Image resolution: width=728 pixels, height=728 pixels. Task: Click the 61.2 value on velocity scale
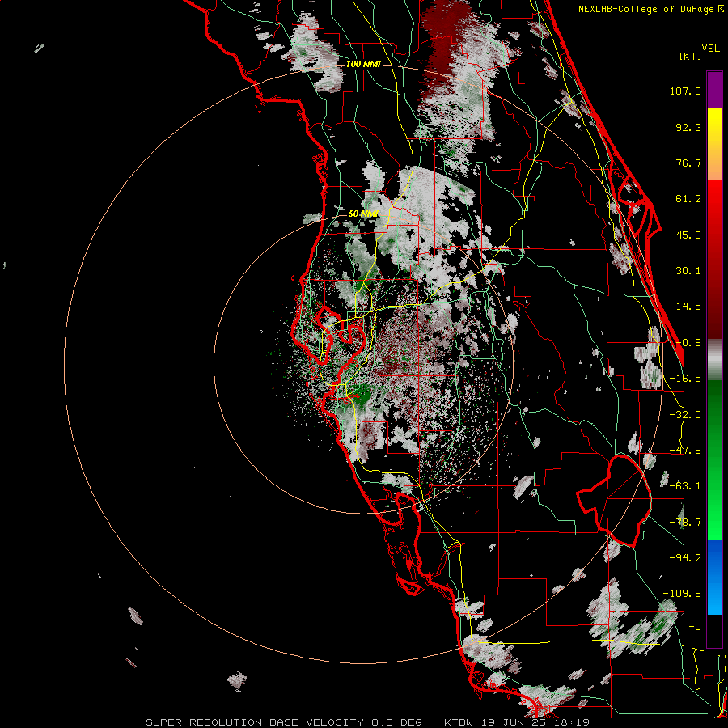[688, 199]
